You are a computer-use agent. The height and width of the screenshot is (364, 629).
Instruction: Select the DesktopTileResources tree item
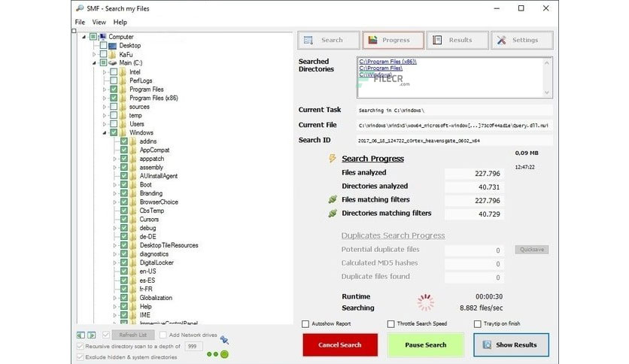coord(169,245)
